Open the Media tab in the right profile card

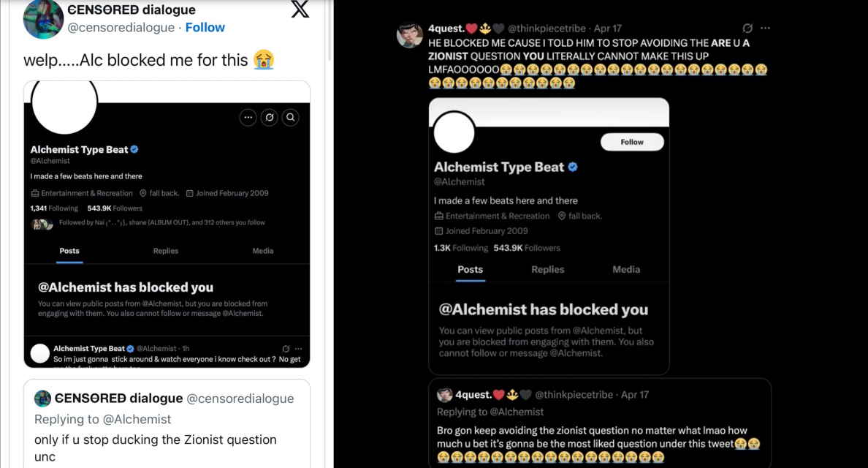[626, 269]
